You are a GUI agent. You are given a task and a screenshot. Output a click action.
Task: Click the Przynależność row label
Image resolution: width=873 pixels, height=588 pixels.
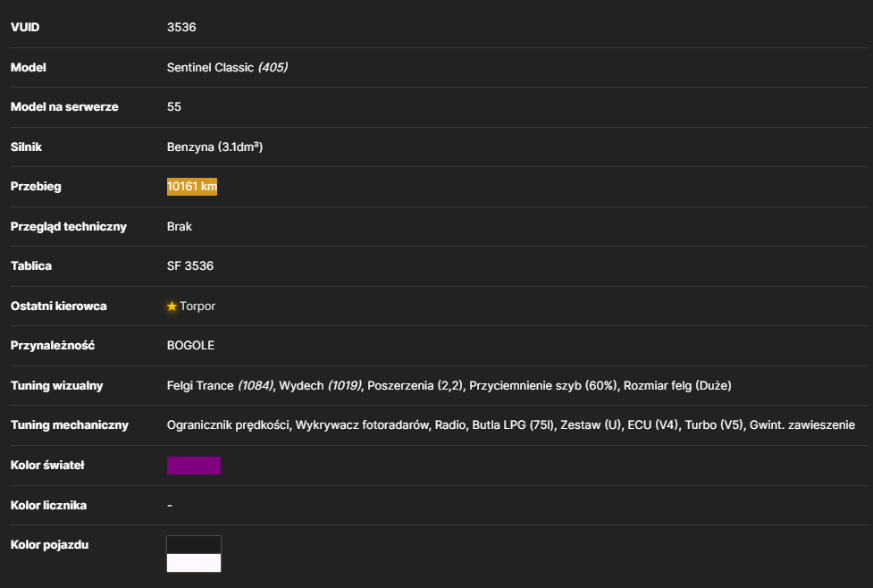tap(53, 346)
